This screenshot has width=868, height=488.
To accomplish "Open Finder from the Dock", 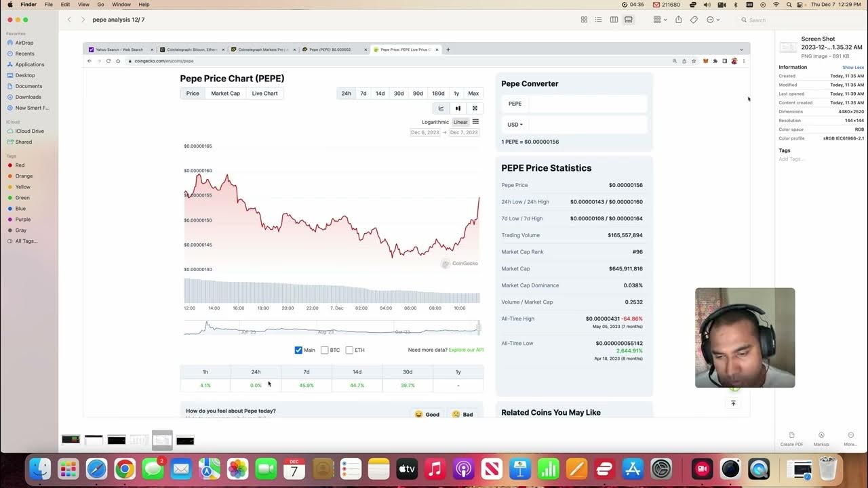I will (41, 469).
